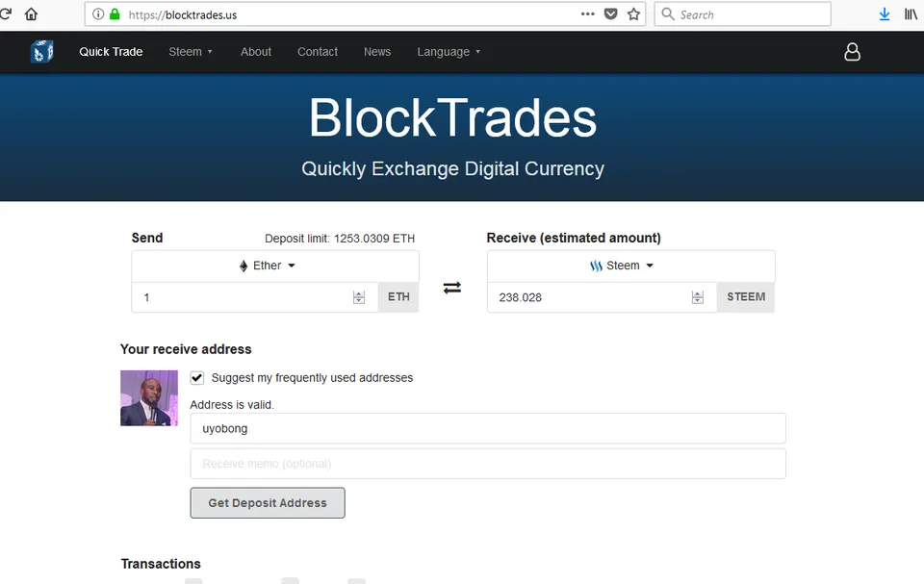Click the Send label
924x584 pixels.
pyautogui.click(x=146, y=238)
